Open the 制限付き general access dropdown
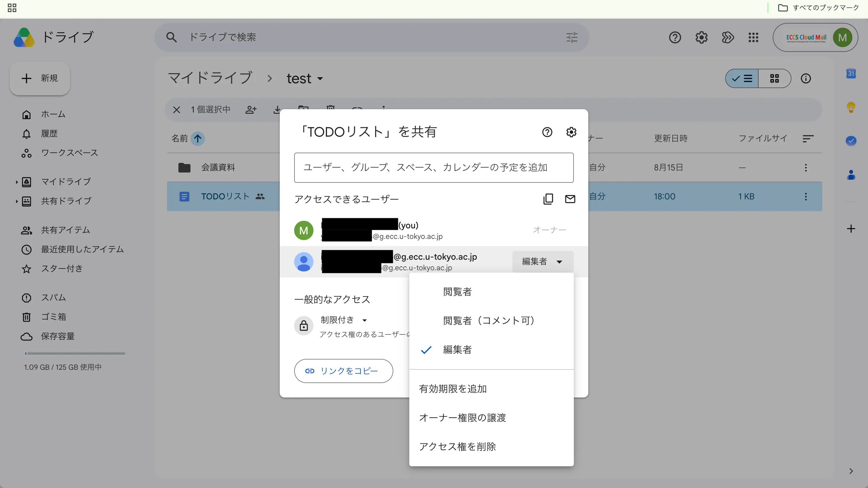Screen dimensions: 868x488 point(343,320)
